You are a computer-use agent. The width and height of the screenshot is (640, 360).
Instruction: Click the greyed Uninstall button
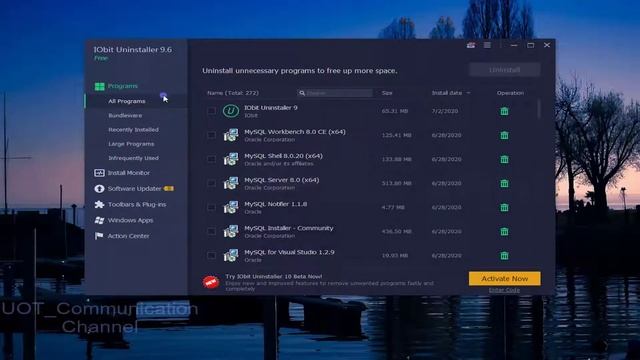coord(504,70)
